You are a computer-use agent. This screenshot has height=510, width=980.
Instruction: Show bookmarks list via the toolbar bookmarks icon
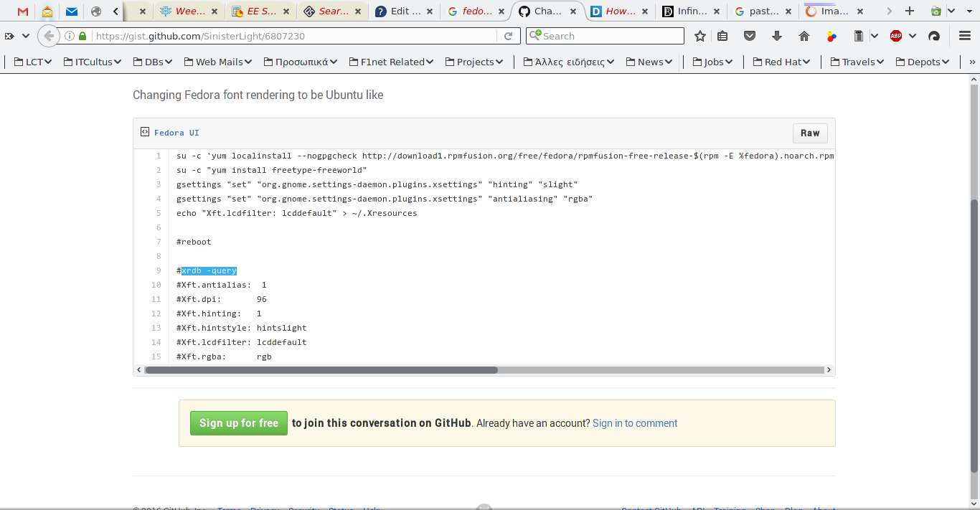[x=722, y=36]
